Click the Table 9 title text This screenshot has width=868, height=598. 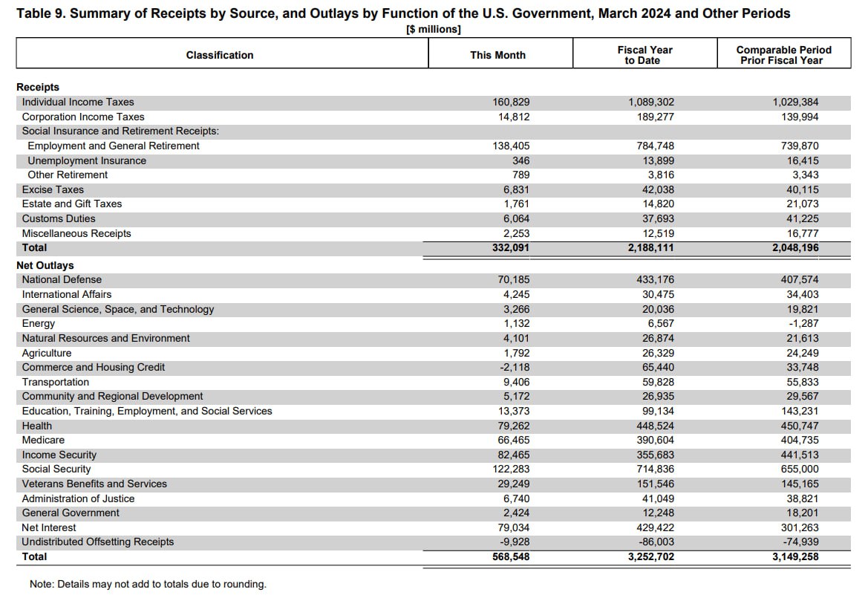pos(403,13)
